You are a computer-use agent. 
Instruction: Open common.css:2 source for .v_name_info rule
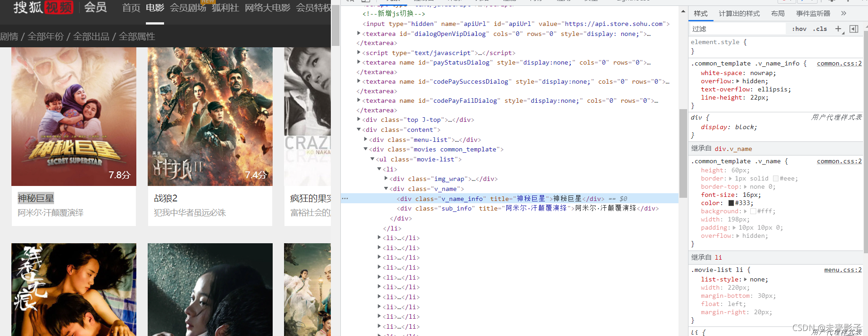[839, 64]
